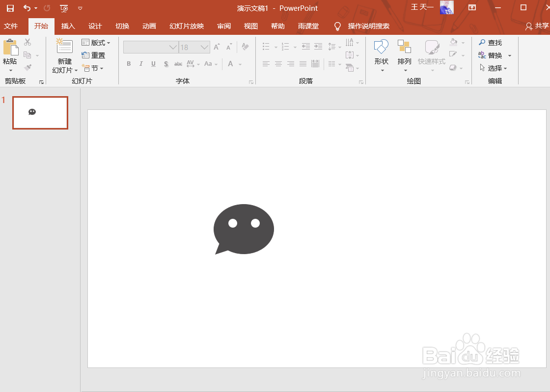Viewport: 550px width, 392px height.
Task: Toggle Center paragraph alignment
Action: [278, 64]
